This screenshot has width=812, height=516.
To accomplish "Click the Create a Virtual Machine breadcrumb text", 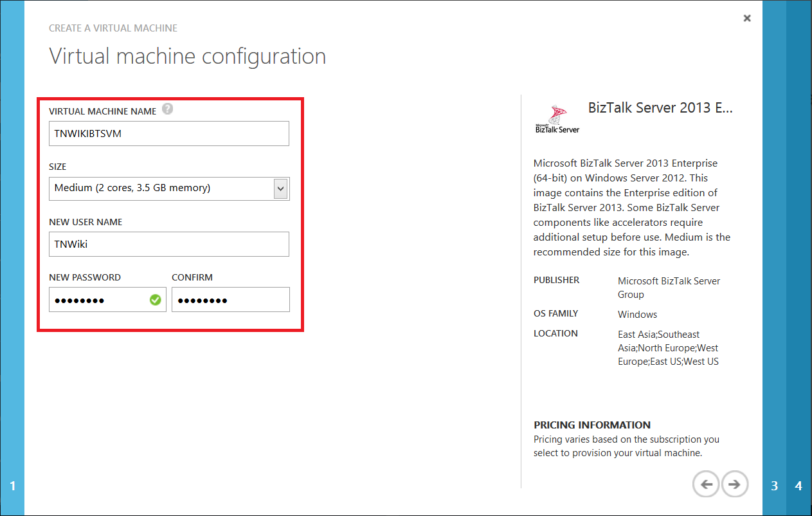I will (113, 28).
